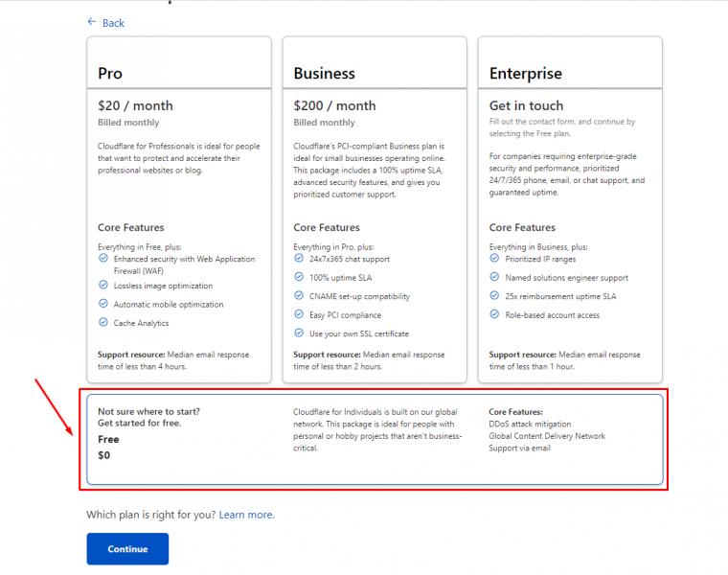
Task: Click the blue Continue button
Action: [x=127, y=549]
